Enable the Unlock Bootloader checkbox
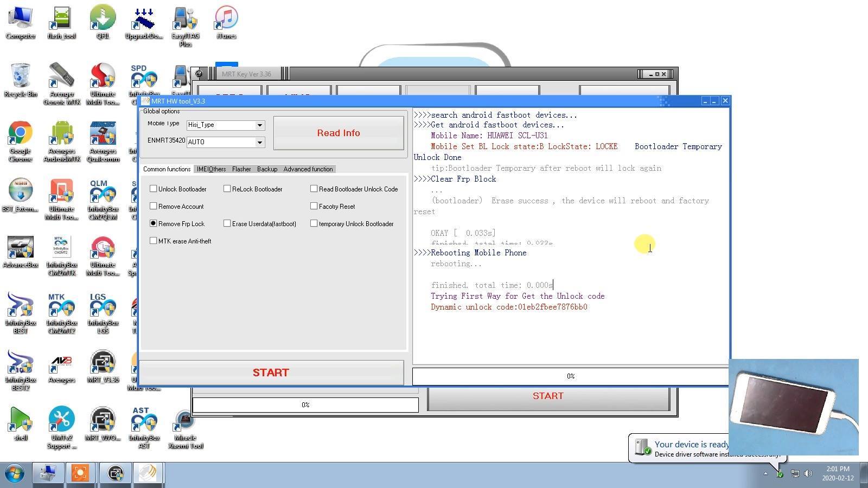 click(x=154, y=189)
